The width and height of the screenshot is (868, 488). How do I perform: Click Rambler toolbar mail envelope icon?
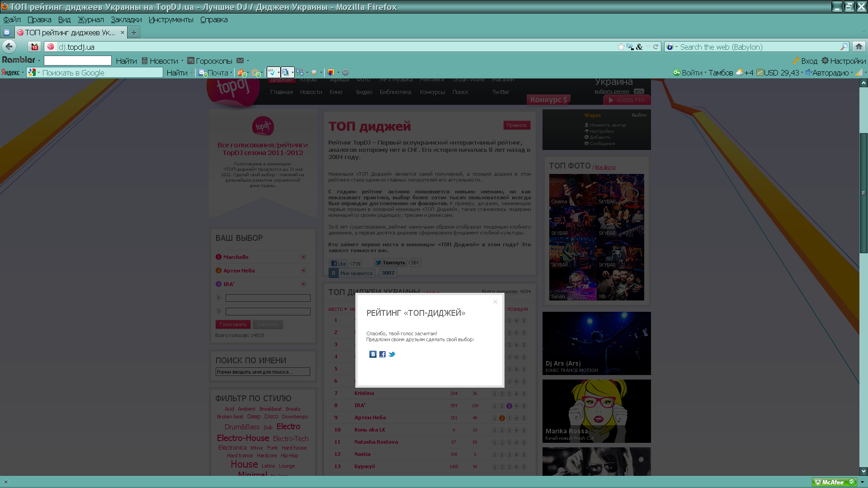(x=240, y=61)
